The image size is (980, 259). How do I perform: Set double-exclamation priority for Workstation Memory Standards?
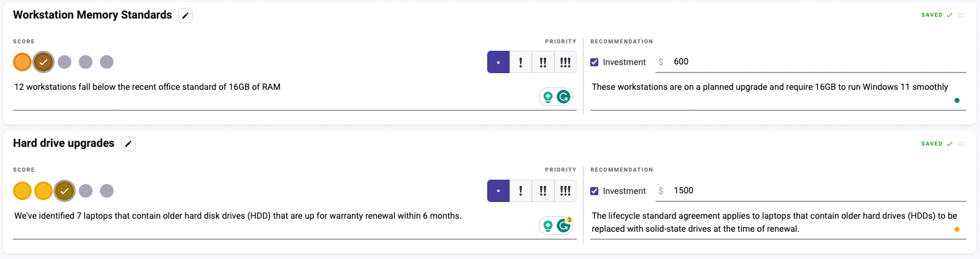tap(543, 62)
